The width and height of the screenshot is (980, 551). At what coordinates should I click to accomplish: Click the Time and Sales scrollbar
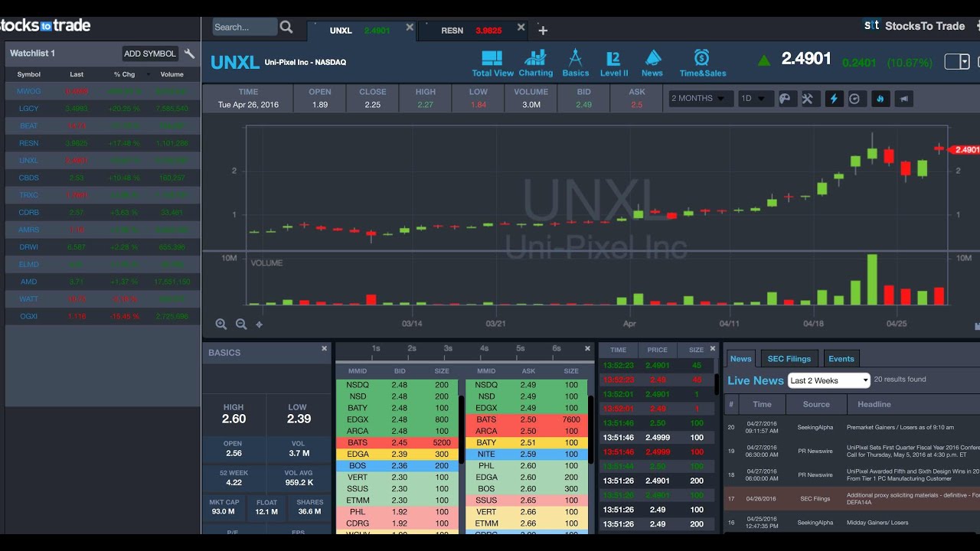(717, 383)
